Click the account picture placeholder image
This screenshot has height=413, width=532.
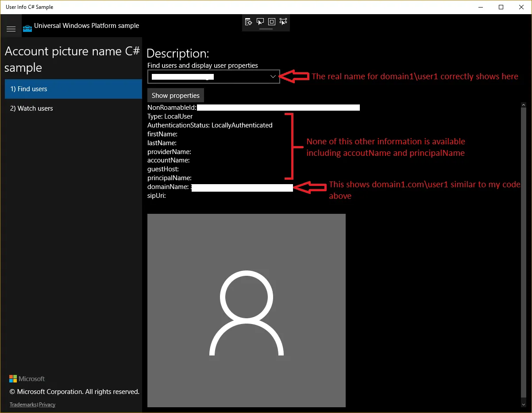pyautogui.click(x=246, y=310)
